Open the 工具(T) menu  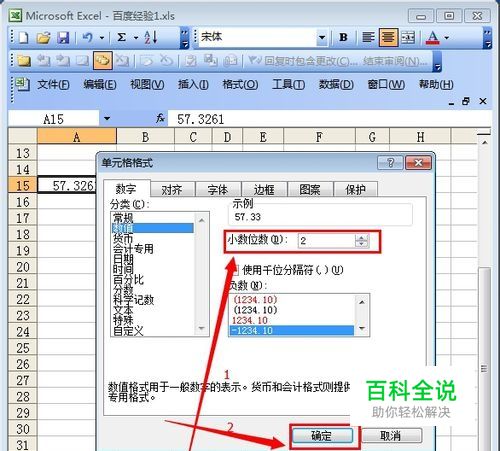tap(288, 85)
